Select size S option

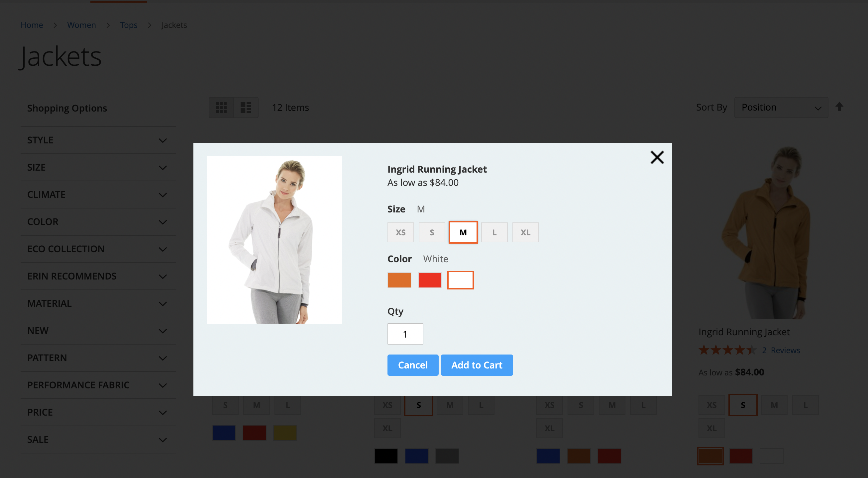[432, 232]
